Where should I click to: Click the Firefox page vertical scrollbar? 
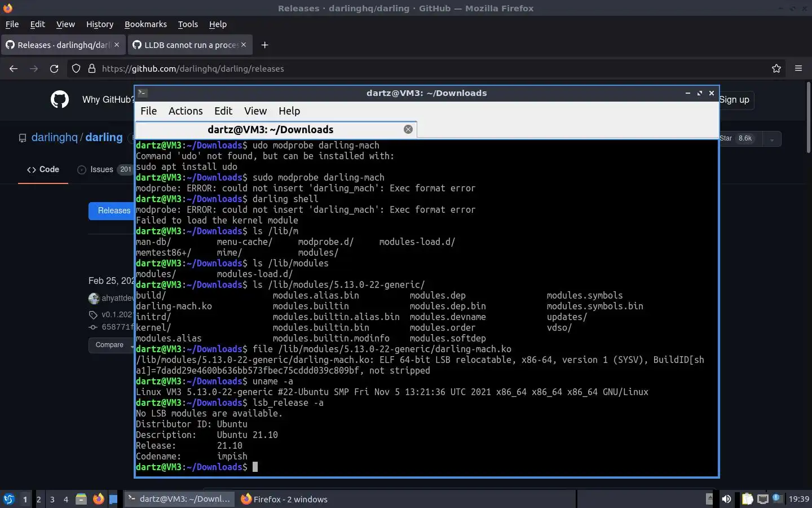click(x=808, y=119)
